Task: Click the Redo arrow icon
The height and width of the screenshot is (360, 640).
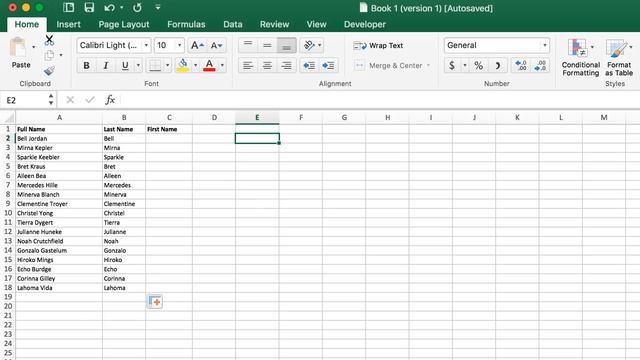Action: (138, 7)
